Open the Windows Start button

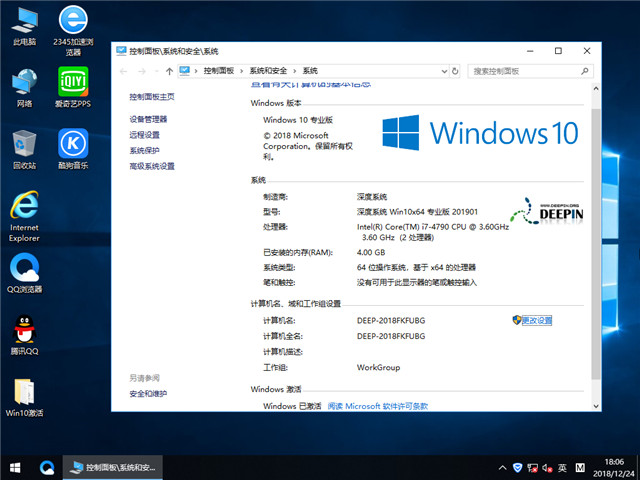click(15, 468)
